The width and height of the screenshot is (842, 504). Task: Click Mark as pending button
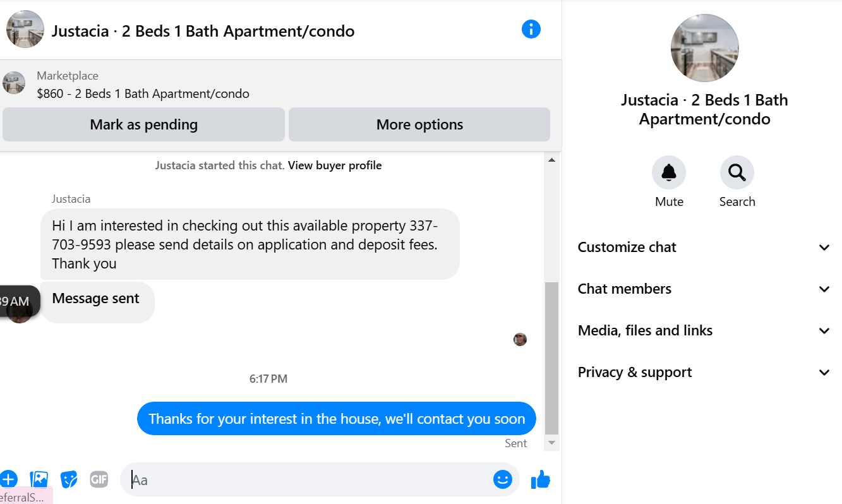[x=143, y=124]
